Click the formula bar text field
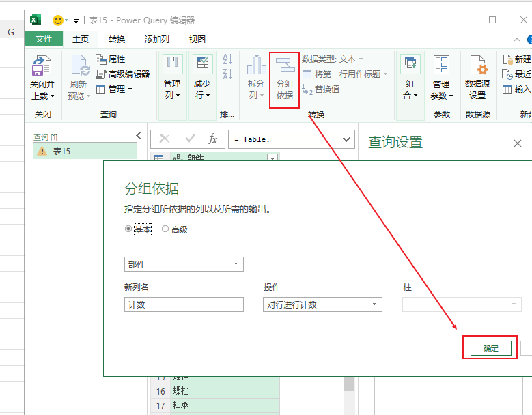Viewport: 532px width, 415px height. point(287,139)
